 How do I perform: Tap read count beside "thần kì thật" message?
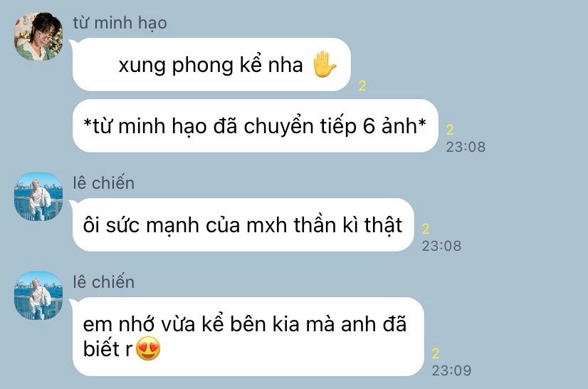click(x=425, y=229)
